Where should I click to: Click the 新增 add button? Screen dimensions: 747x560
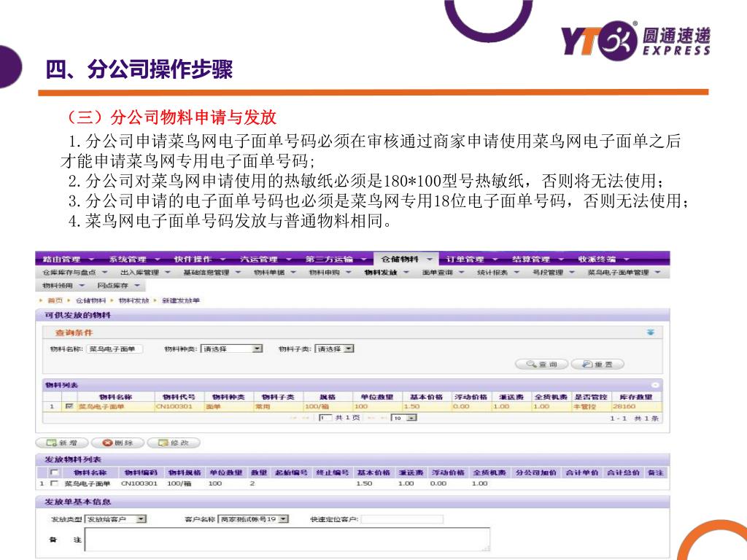click(x=62, y=443)
